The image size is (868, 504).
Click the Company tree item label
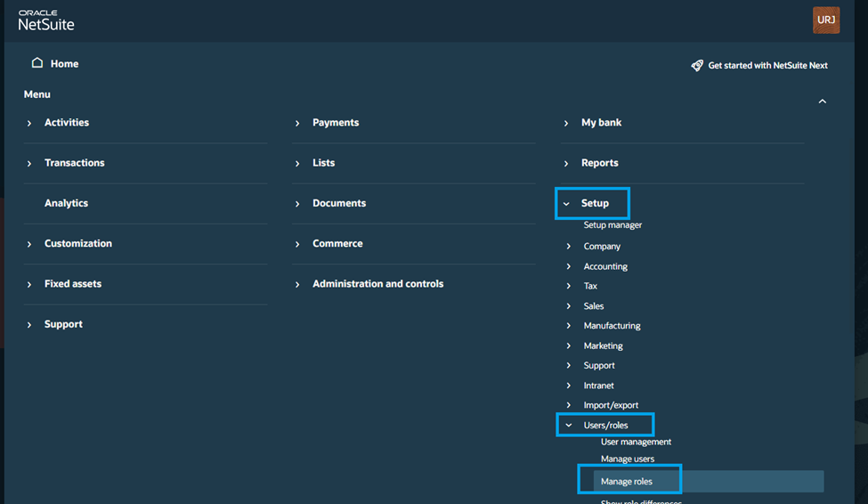coord(602,247)
